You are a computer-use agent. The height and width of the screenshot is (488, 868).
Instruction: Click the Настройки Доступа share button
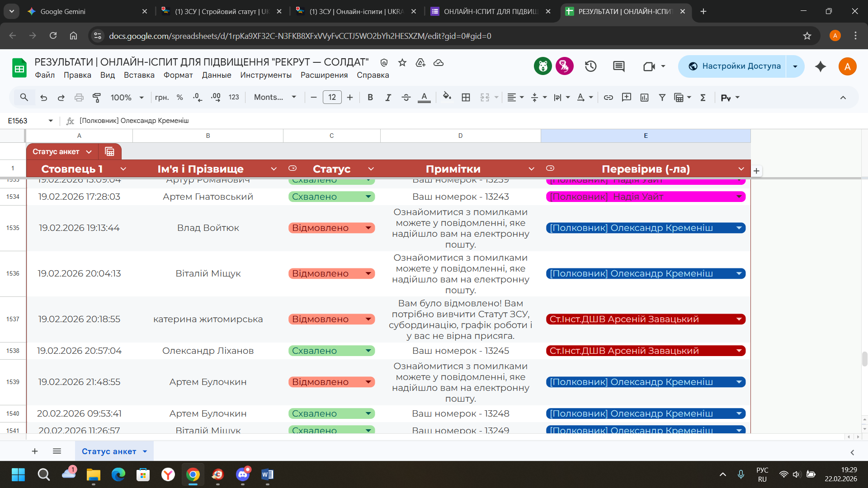[735, 66]
